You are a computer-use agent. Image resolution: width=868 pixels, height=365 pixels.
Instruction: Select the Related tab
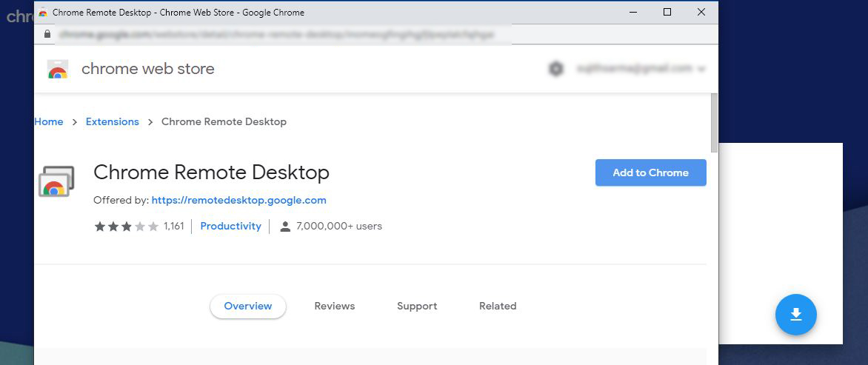click(x=498, y=307)
